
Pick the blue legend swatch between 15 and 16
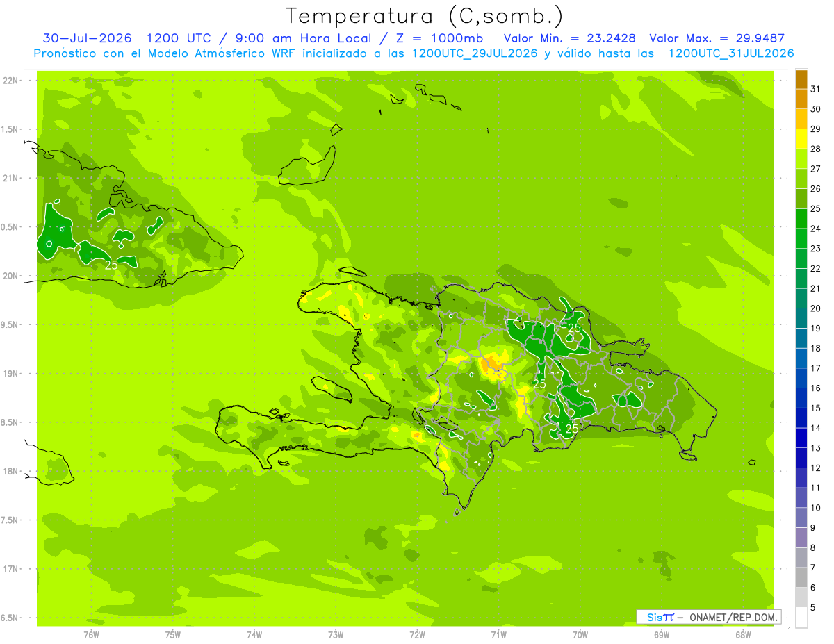pos(801,398)
